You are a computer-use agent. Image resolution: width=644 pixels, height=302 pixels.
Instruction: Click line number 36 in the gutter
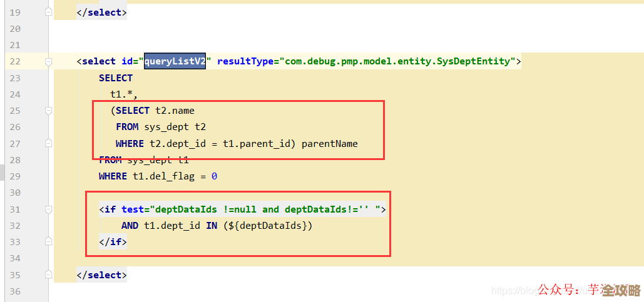coord(16,291)
